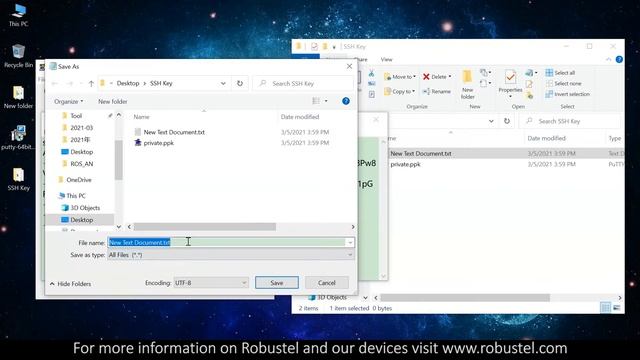The height and width of the screenshot is (360, 640).
Task: Expand Explorer address bar dropdown
Action: pos(491,121)
